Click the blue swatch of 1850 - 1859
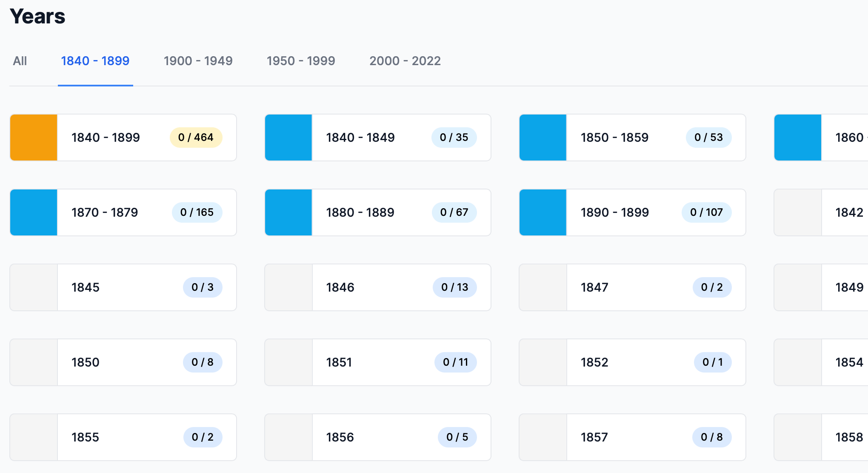Image resolution: width=868 pixels, height=473 pixels. tap(543, 138)
